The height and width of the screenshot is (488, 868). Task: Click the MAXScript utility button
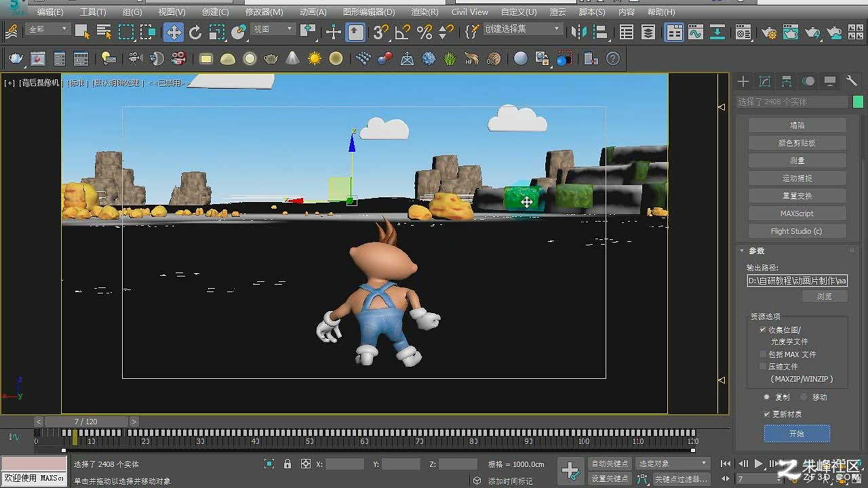797,213
